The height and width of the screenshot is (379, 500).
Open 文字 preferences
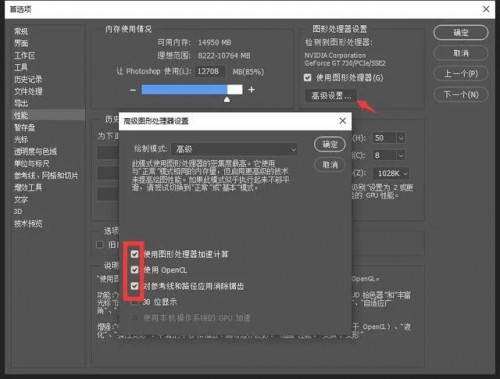click(21, 200)
